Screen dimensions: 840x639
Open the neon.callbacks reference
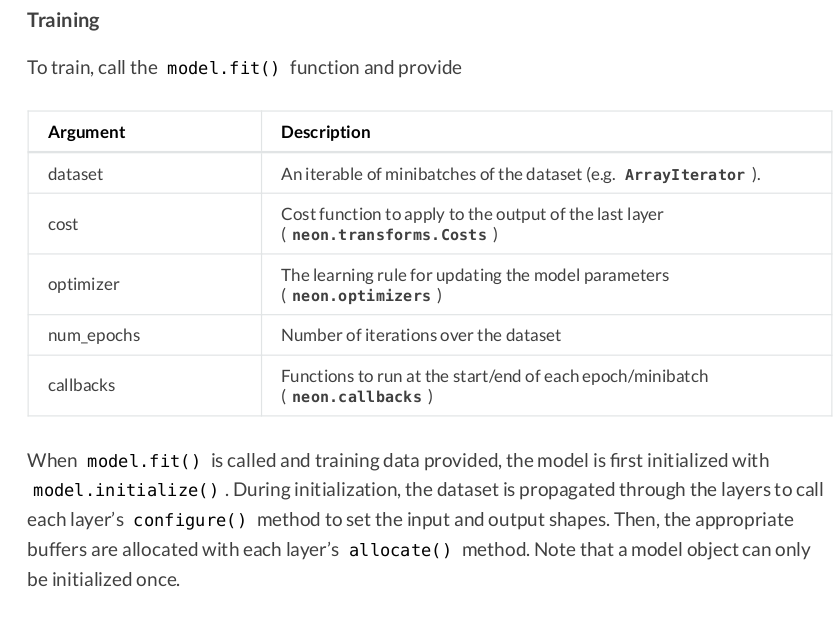click(x=356, y=397)
